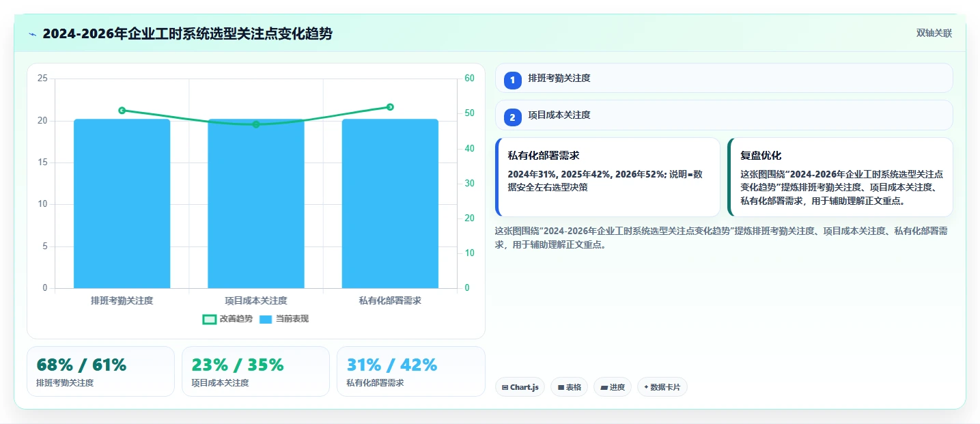Click the left axis value 15
This screenshot has height=424, width=980.
click(42, 162)
